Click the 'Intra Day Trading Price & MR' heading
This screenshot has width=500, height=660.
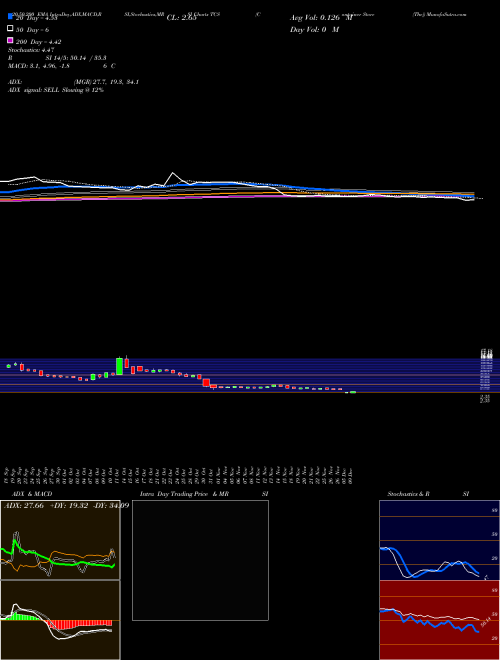(184, 494)
